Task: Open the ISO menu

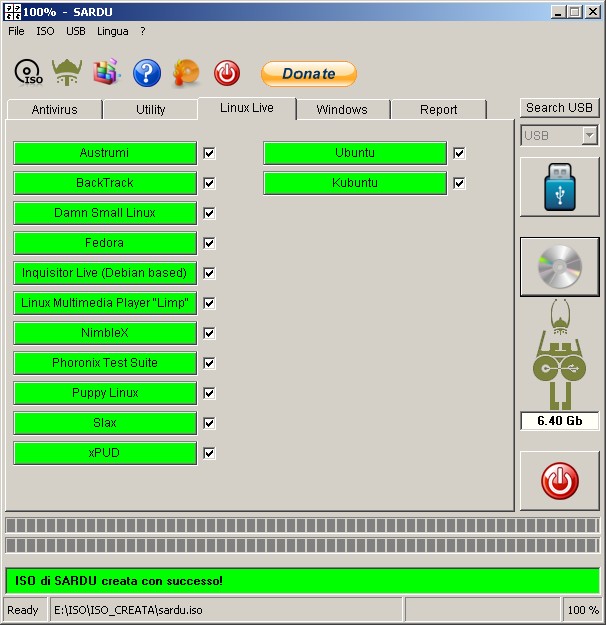Action: (x=45, y=31)
